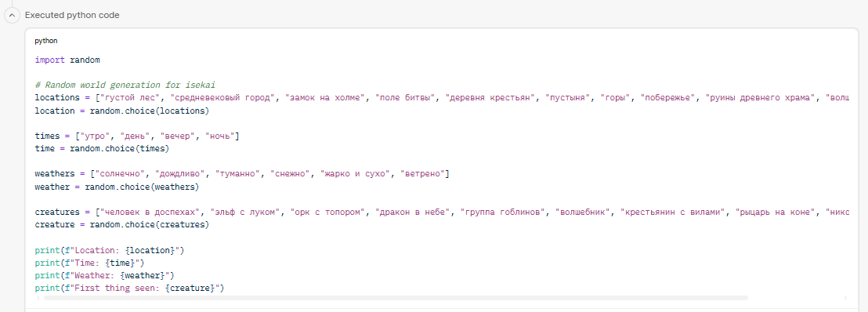Click the 'location = random.choice(locations)' line
This screenshot has height=312, width=868.
point(121,111)
